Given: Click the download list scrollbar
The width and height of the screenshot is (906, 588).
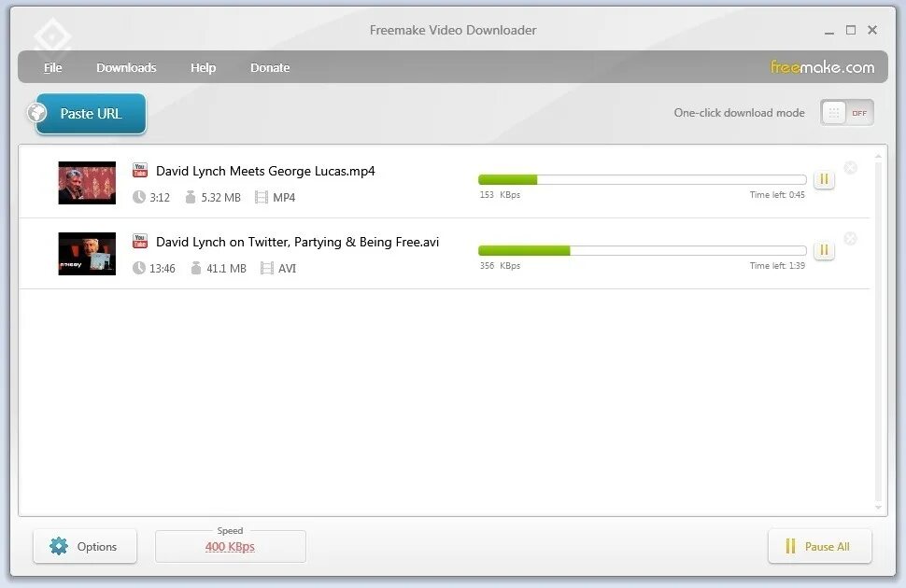Looking at the screenshot, I should 878,331.
